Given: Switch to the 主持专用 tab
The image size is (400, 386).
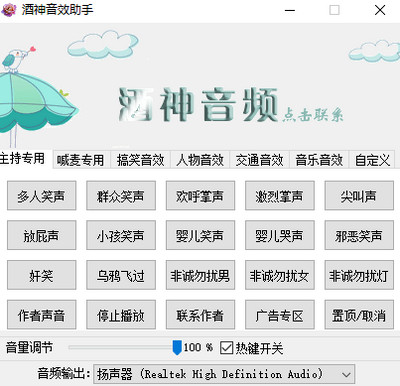Looking at the screenshot, I should pos(25,159).
